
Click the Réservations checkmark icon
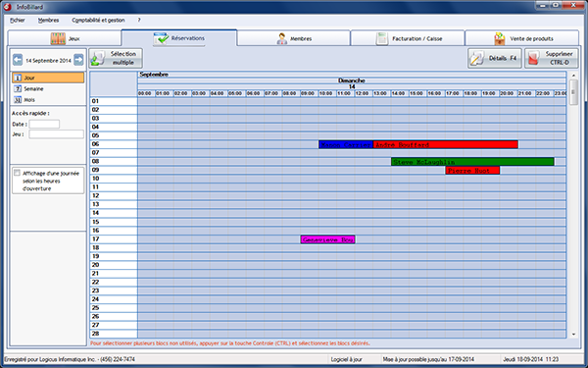coord(161,38)
